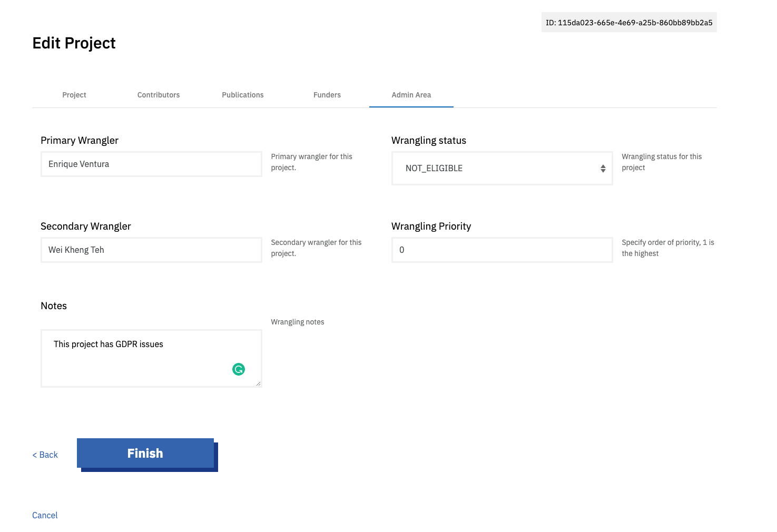The image size is (777, 532).
Task: Select the text This project has GDPR issues
Action: click(x=108, y=344)
